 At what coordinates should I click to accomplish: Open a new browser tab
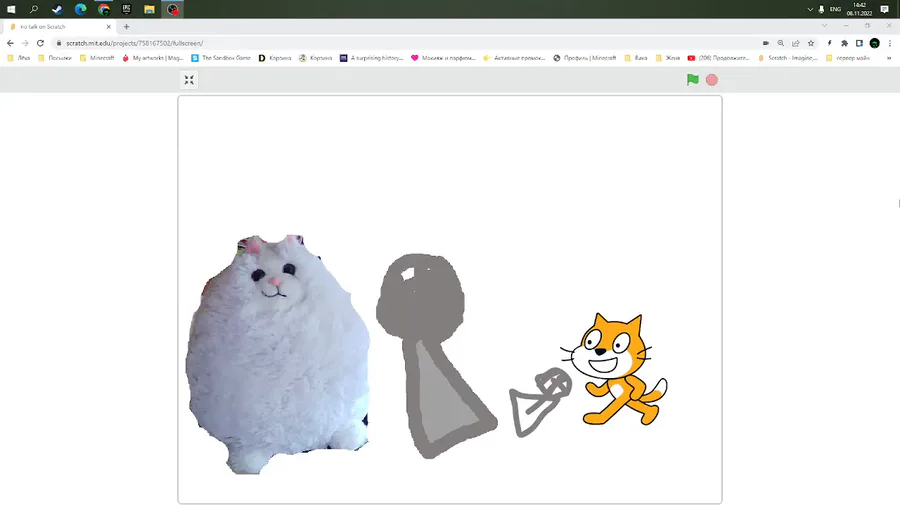tap(126, 26)
